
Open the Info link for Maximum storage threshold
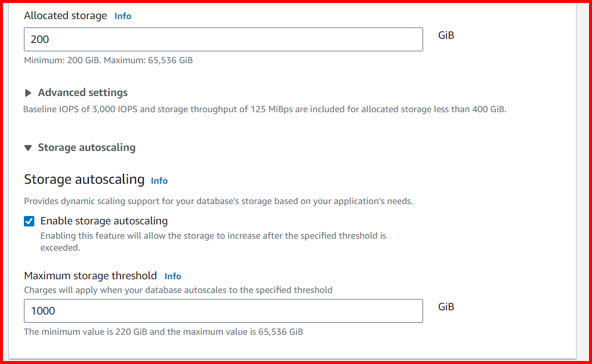tap(172, 276)
